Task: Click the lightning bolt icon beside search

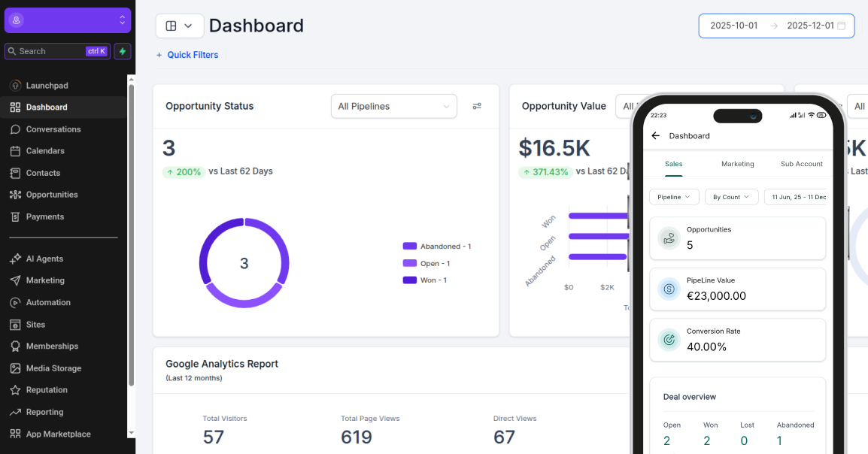Action: pyautogui.click(x=122, y=50)
